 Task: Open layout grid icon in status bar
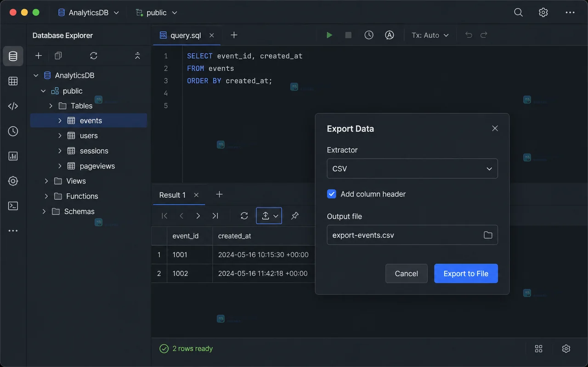[539, 349]
